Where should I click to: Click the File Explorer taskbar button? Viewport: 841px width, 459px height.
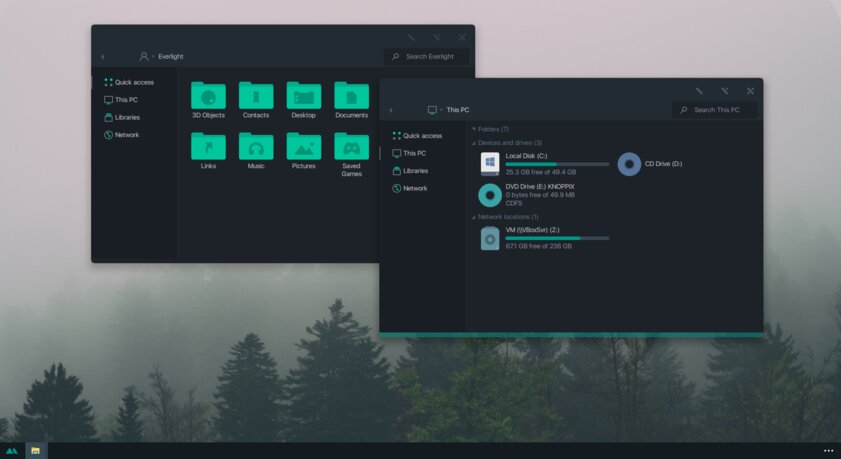pyautogui.click(x=35, y=451)
